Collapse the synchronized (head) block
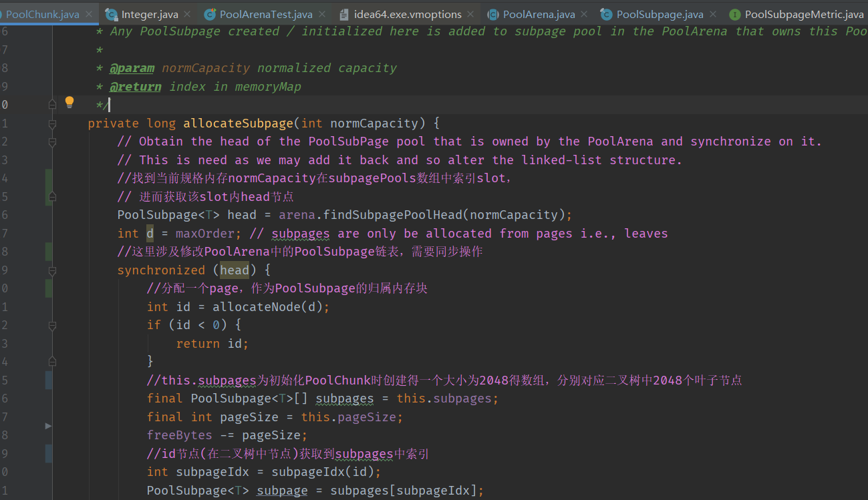Screen dimensions: 868x500 point(52,270)
